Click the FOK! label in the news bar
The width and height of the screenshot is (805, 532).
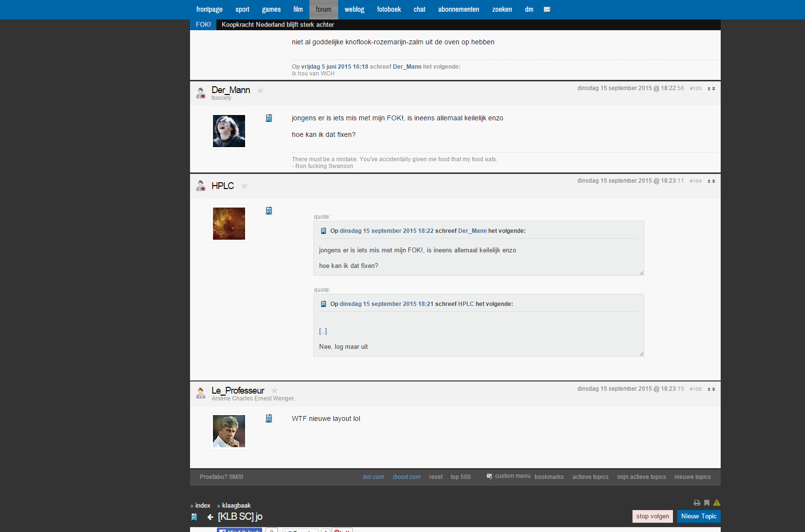click(x=203, y=24)
